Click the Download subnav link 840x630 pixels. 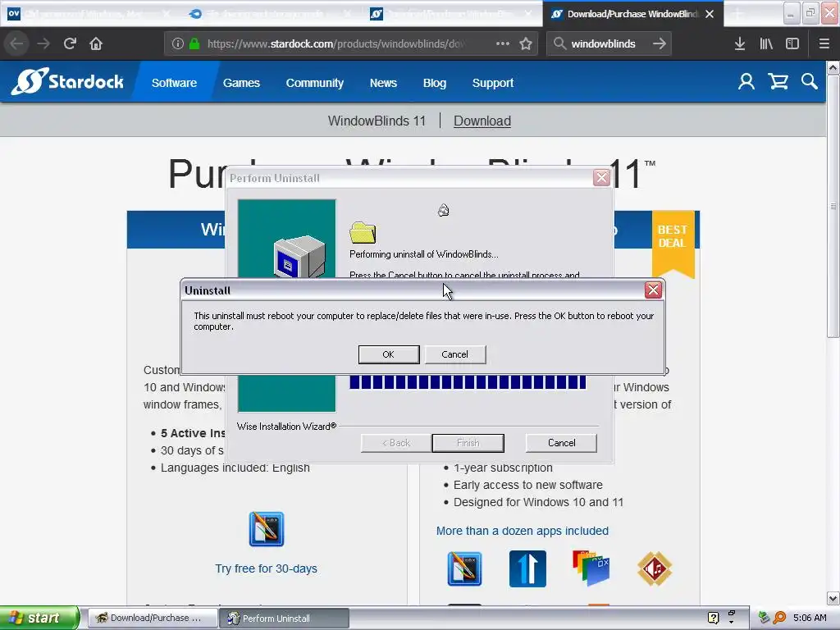482,121
